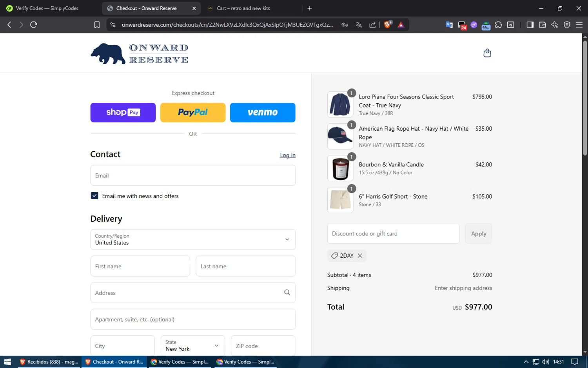Open the Brave Wallet icon
This screenshot has height=368, width=588.
point(543,25)
